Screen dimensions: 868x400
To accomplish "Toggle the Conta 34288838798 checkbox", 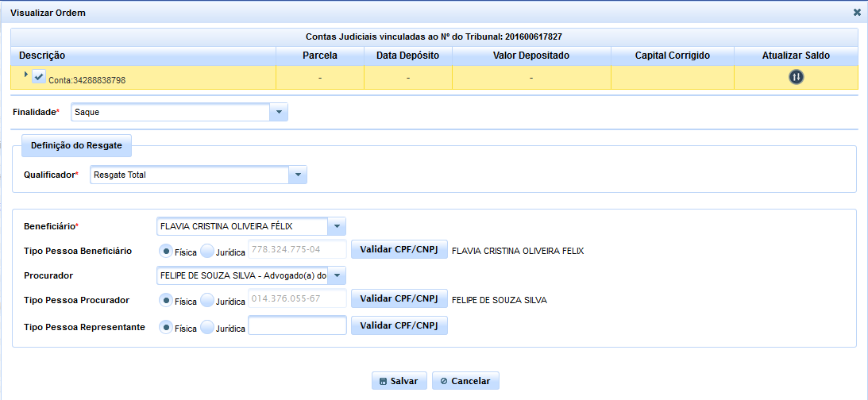I will pyautogui.click(x=39, y=77).
